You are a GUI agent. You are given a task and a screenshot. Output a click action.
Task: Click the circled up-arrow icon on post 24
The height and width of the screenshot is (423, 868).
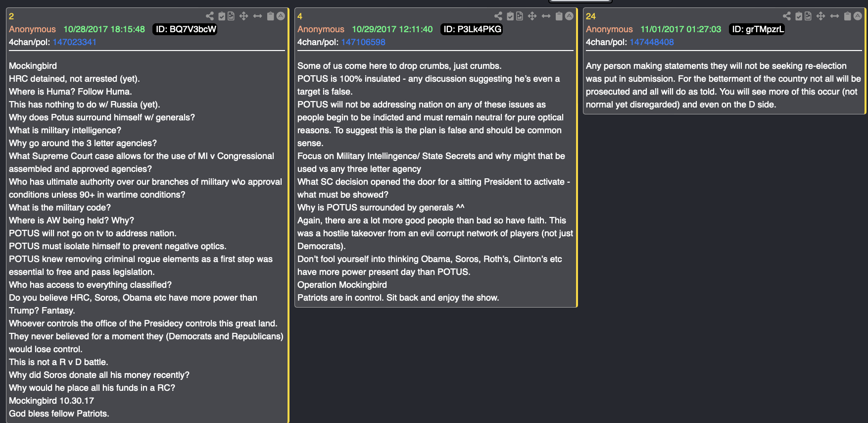pyautogui.click(x=858, y=16)
